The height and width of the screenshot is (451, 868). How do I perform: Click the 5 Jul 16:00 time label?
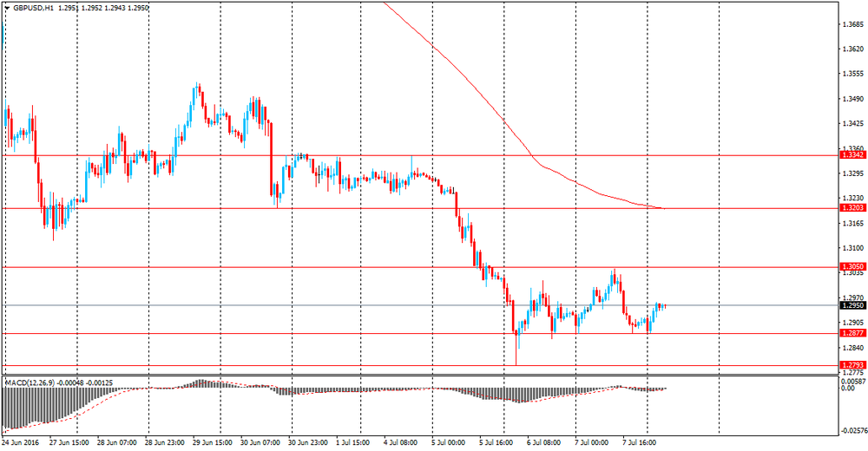[x=496, y=442]
